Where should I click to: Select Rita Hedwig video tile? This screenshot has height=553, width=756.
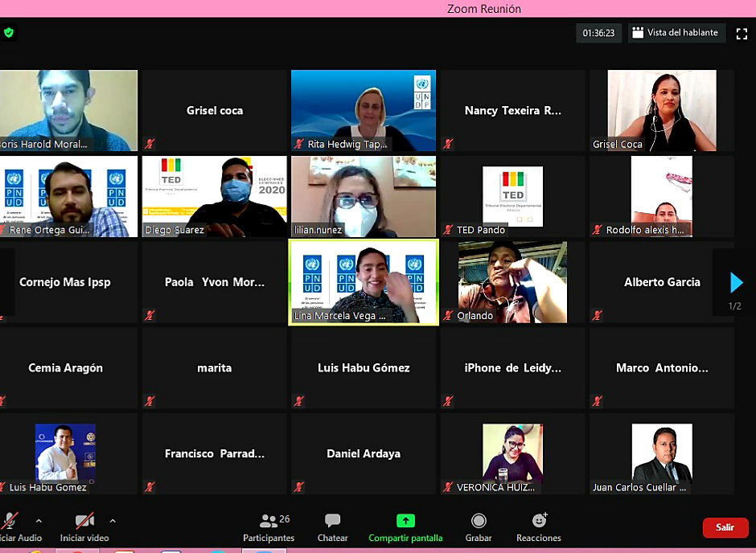(364, 110)
